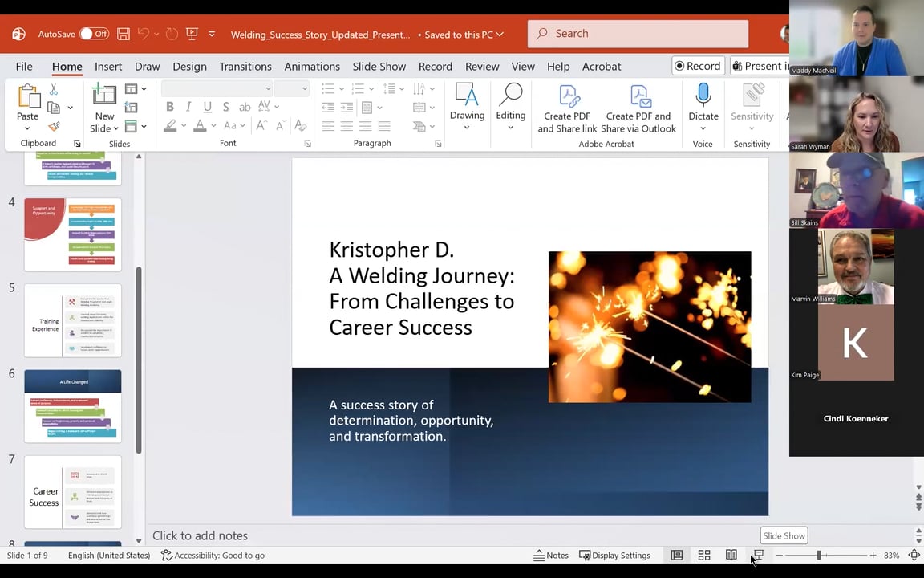Expand saved location dropdown in title
Image resolution: width=924 pixels, height=578 pixels.
(x=500, y=35)
